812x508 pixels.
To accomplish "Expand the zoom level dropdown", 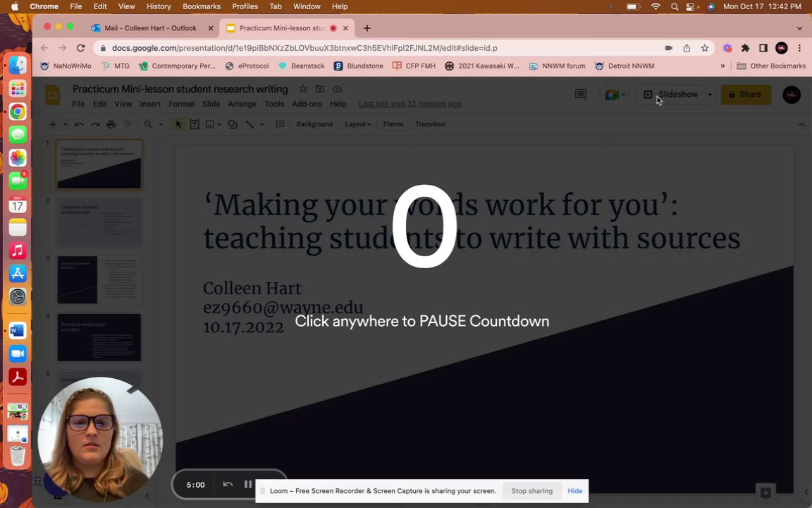I will point(161,124).
